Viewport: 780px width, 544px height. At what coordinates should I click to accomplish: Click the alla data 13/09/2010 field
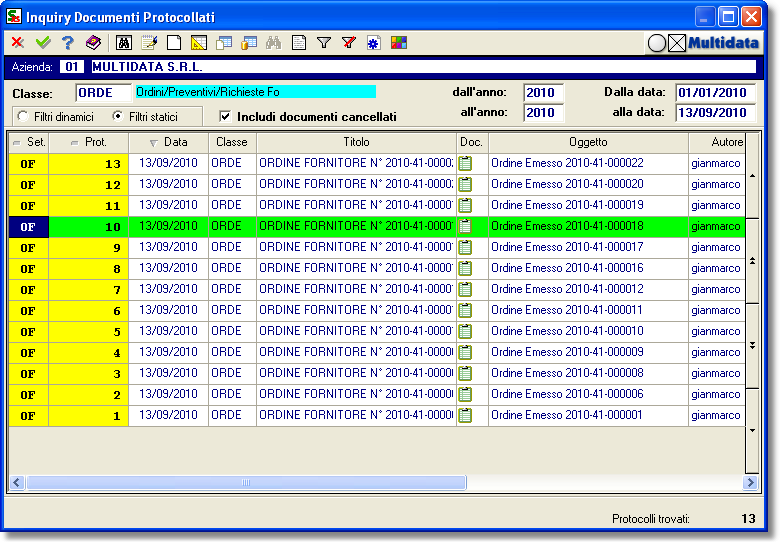[x=715, y=112]
